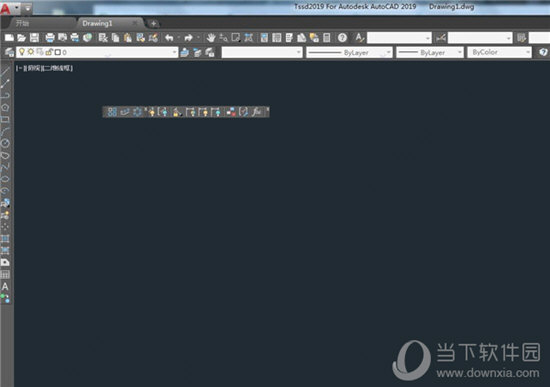This screenshot has width=550, height=387.
Task: Select the Zoom Window tool
Action: (236, 38)
